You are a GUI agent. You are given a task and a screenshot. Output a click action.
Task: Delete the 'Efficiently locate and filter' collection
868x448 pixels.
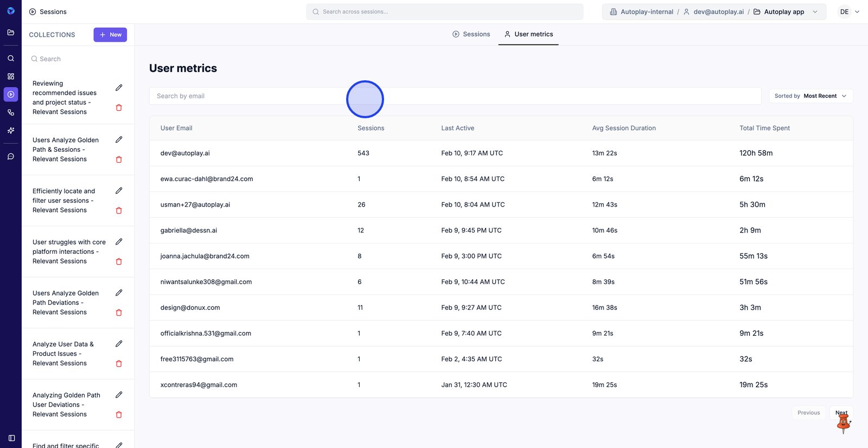pyautogui.click(x=119, y=210)
